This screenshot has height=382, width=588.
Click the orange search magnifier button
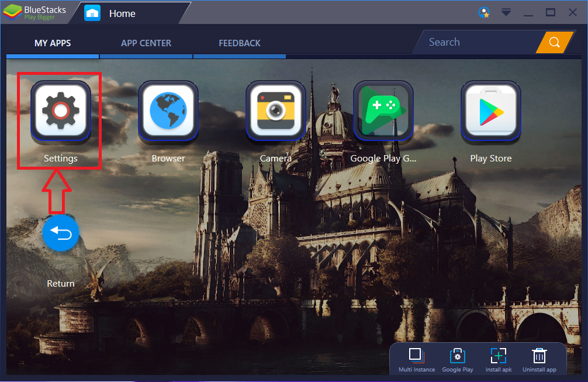click(x=555, y=42)
